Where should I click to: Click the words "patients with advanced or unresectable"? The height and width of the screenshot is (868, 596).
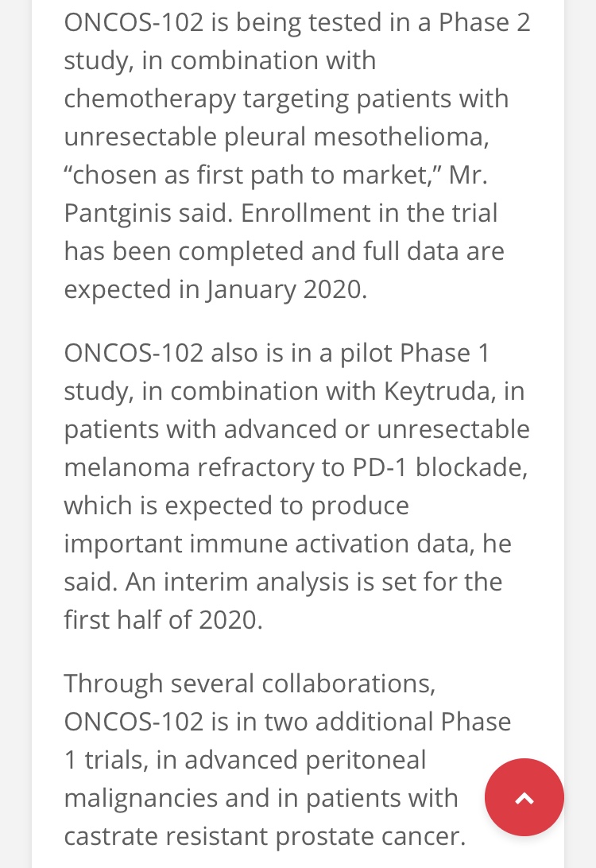pyautogui.click(x=296, y=429)
